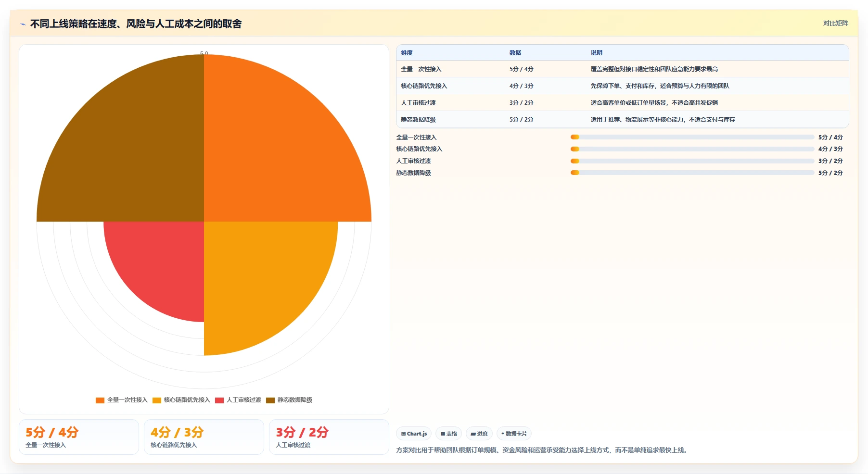Click the 静态数据降级 progress bar
868x474 pixels.
coord(692,173)
